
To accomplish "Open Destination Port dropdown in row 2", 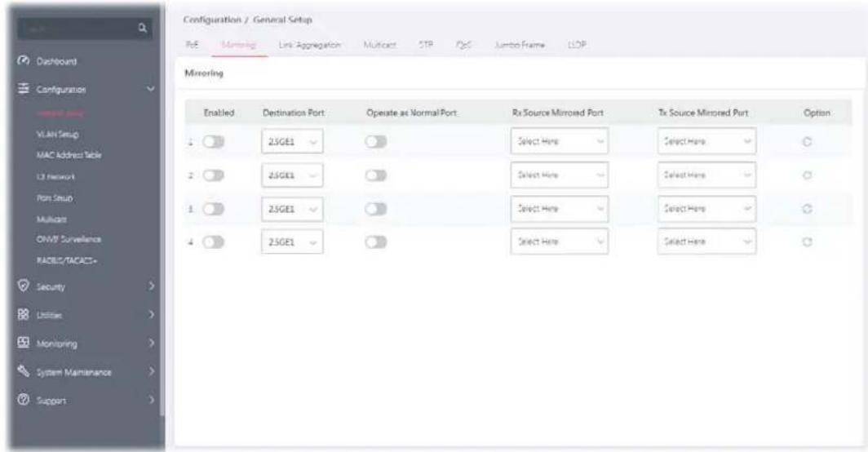I will 292,175.
